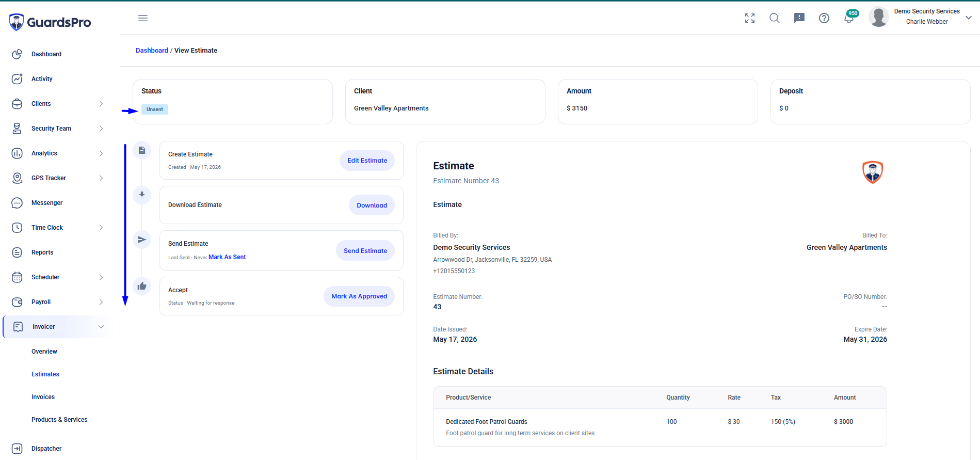Collapse the Invoicer submenu chevron
Screen dimensions: 980x460
[x=101, y=327]
